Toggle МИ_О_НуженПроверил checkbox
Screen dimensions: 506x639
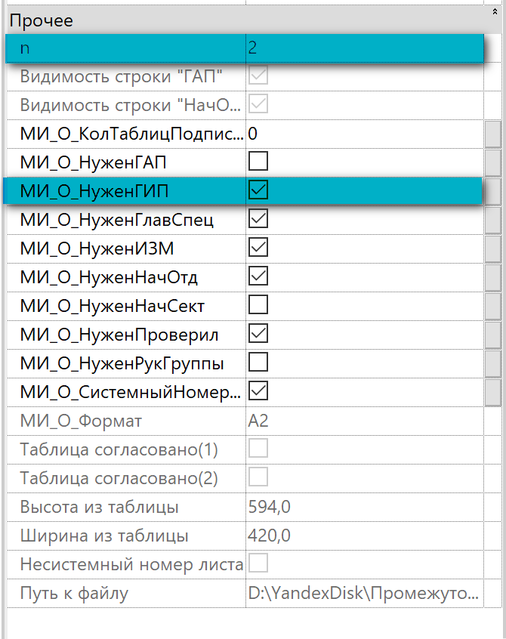(258, 334)
